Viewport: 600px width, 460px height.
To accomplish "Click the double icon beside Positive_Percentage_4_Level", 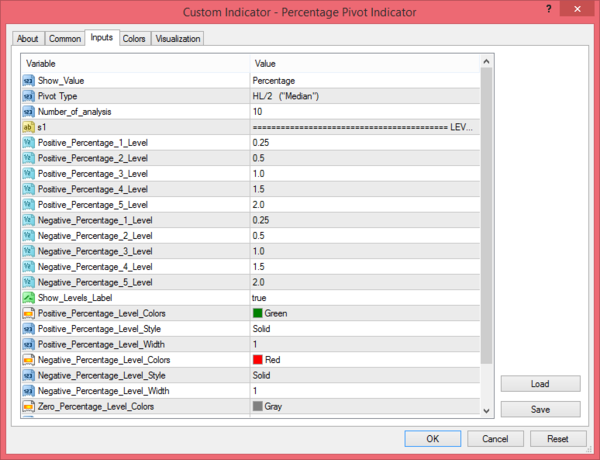I will pos(29,189).
